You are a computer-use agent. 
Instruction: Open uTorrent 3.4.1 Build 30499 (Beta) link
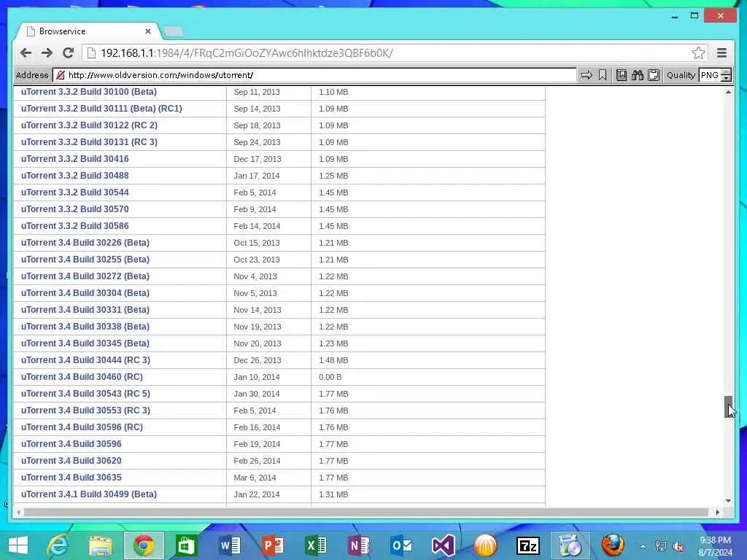(x=88, y=494)
